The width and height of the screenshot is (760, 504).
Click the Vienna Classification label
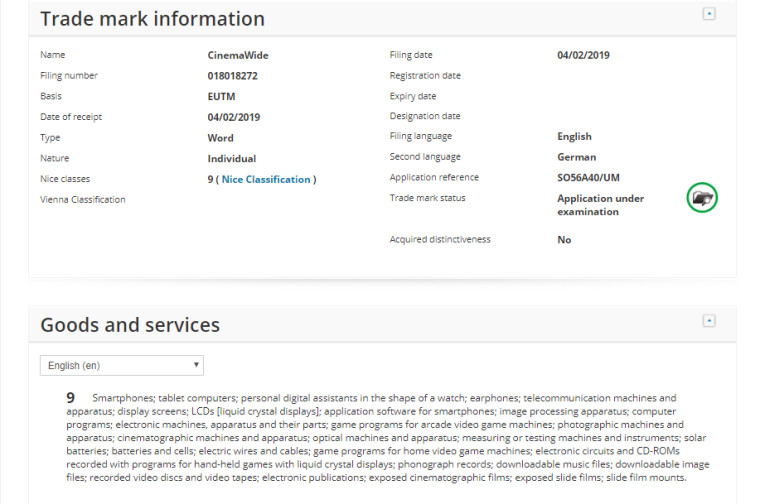coord(82,200)
